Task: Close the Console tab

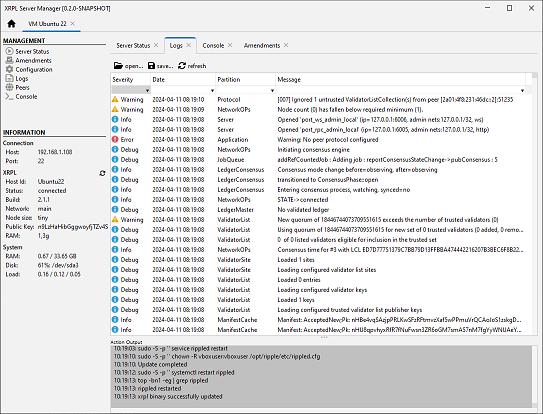Action: [x=230, y=45]
